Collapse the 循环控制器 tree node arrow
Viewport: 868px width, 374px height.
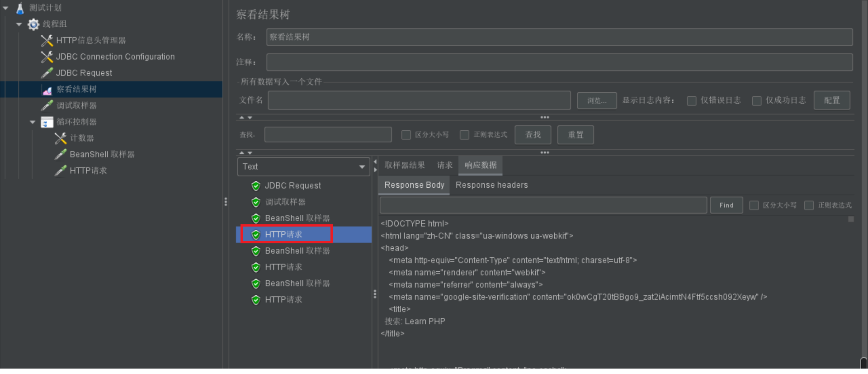33,122
